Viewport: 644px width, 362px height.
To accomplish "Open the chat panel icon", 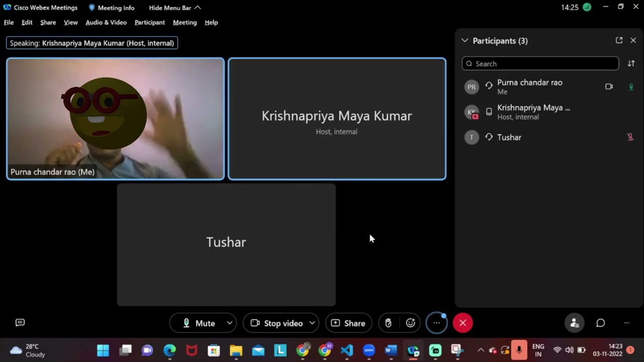I will pyautogui.click(x=601, y=323).
